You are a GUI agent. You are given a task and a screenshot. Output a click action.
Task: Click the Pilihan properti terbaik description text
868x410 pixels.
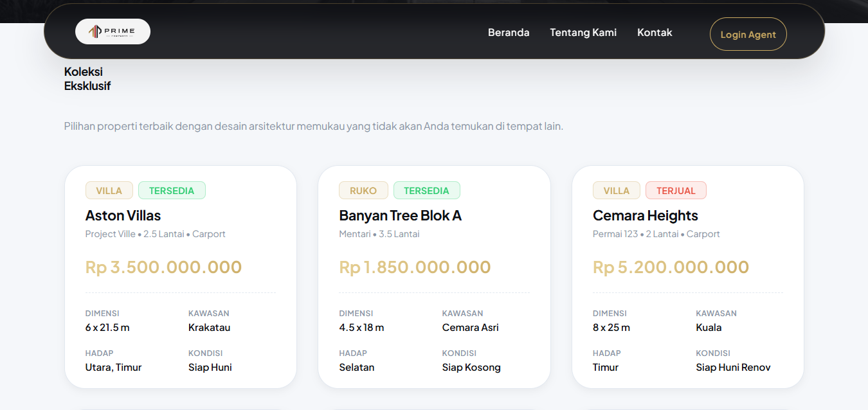click(314, 126)
